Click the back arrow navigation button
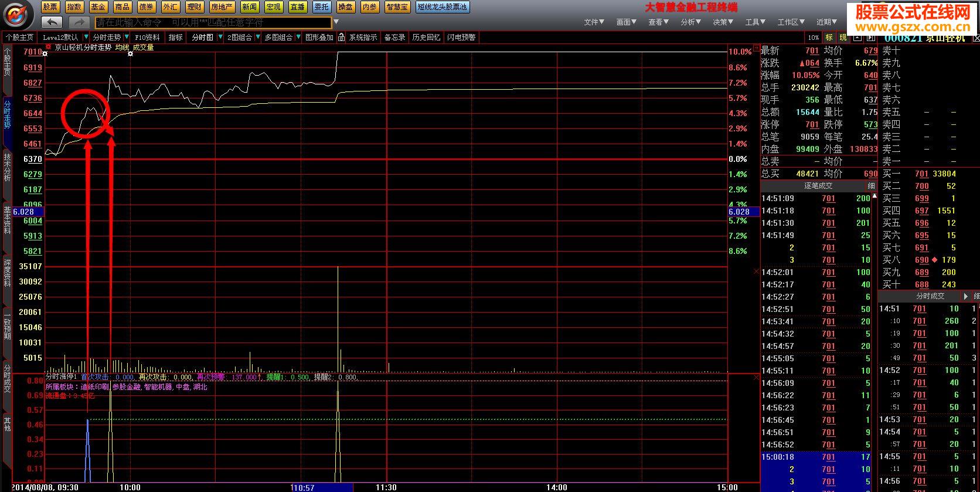980x492 pixels. point(52,22)
